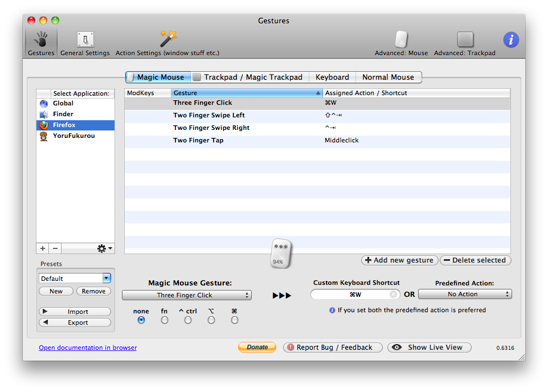Select the Global application entry

point(76,103)
